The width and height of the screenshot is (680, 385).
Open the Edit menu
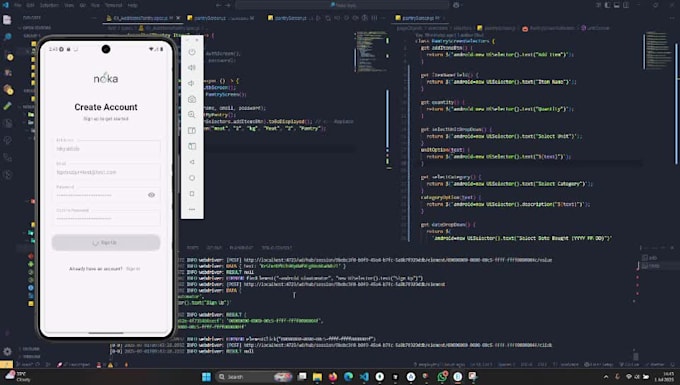[x=30, y=5]
